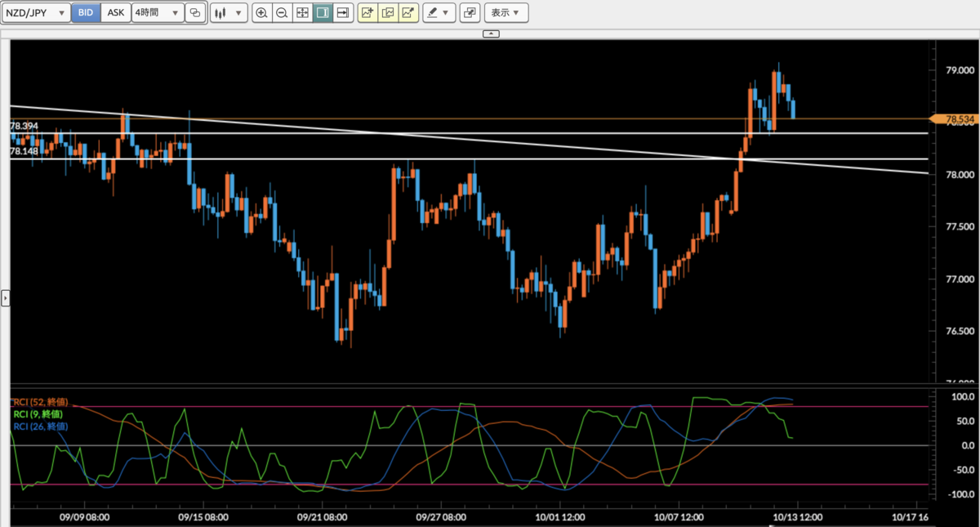Select the 78.394 horizontal line label
980x527 pixels.
coord(24,127)
